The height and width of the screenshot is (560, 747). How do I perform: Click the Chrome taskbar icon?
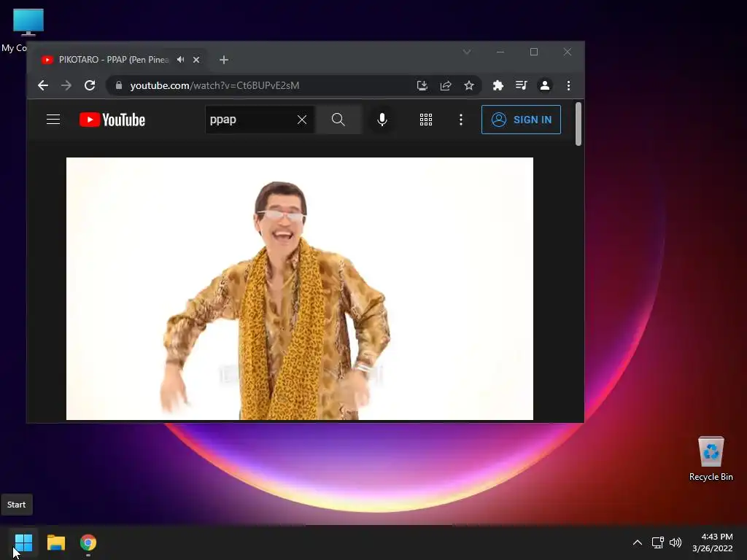tap(88, 542)
